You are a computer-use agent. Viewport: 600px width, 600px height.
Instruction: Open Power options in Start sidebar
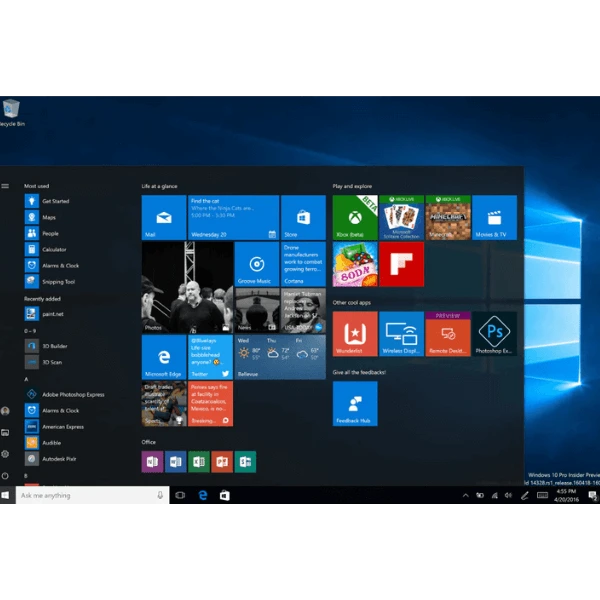tap(5, 476)
